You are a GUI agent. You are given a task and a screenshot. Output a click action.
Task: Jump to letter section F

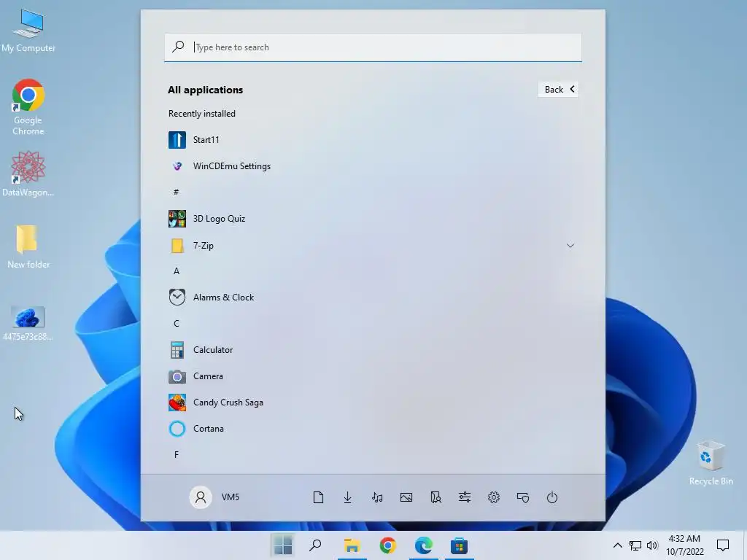click(x=177, y=455)
